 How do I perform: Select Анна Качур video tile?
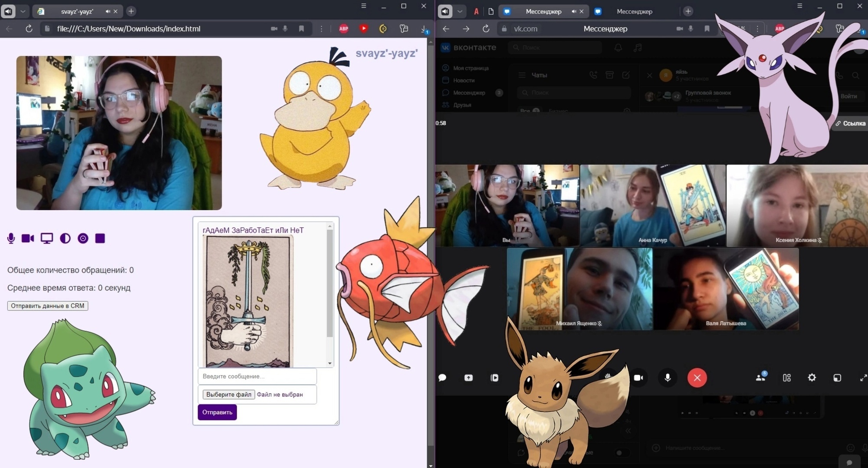653,205
